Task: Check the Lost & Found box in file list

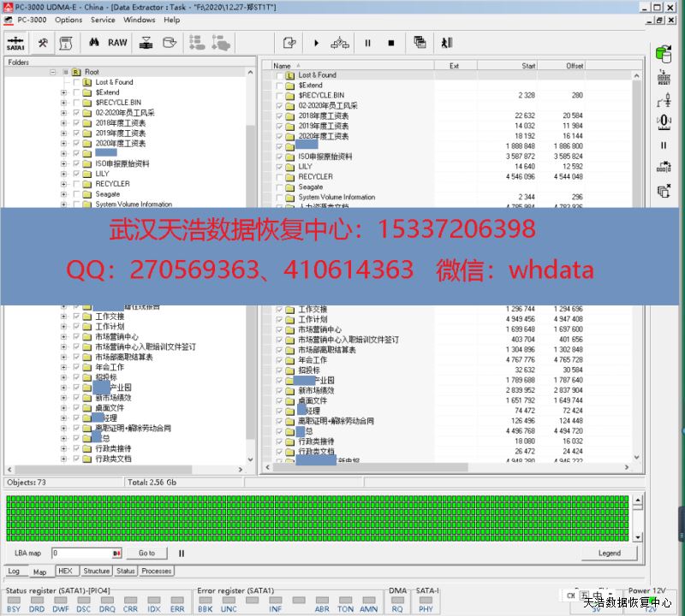Action: (279, 75)
